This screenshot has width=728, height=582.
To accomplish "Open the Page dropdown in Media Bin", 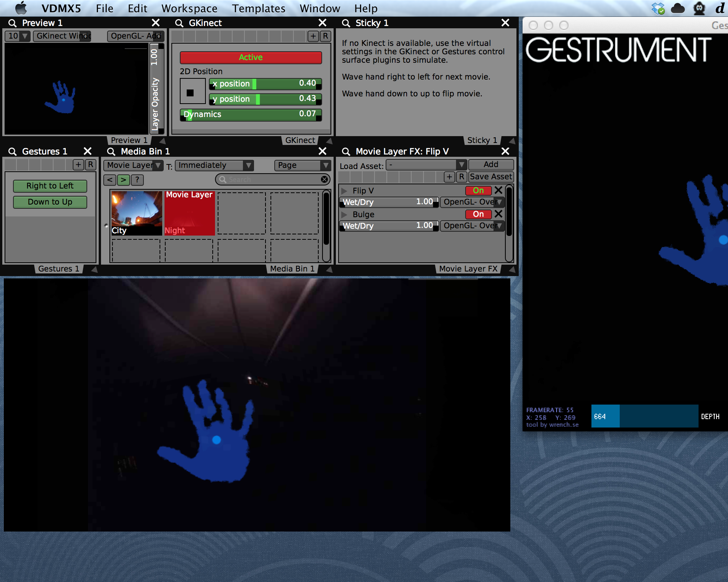I will point(302,165).
